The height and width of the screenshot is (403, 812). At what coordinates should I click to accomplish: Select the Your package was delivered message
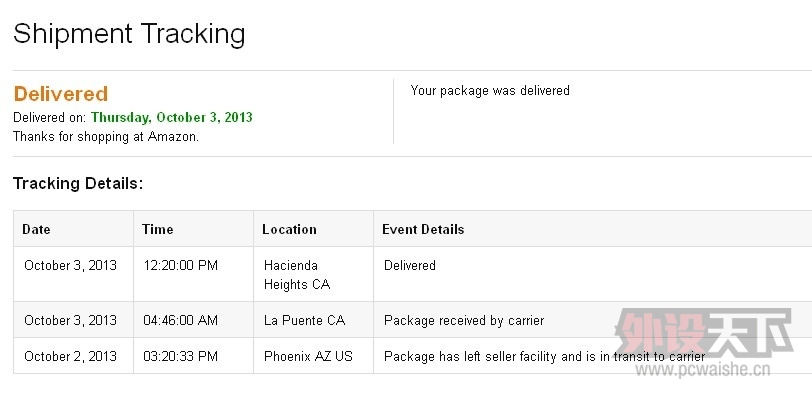click(490, 91)
